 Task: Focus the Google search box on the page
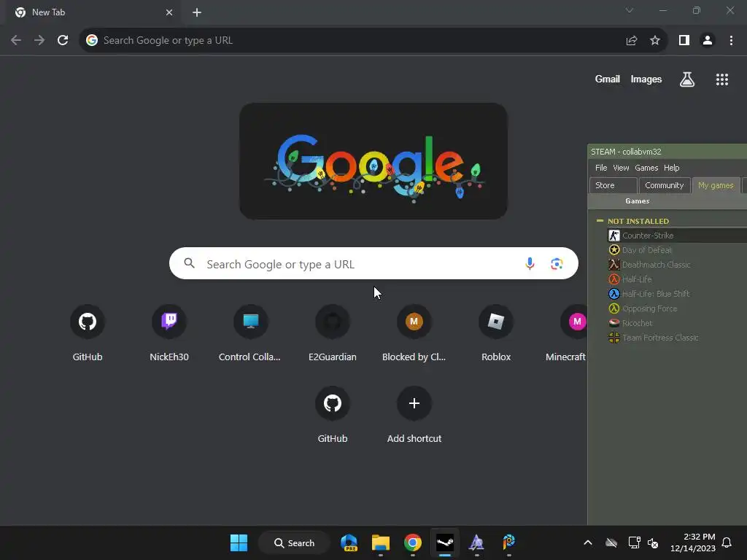(x=373, y=263)
